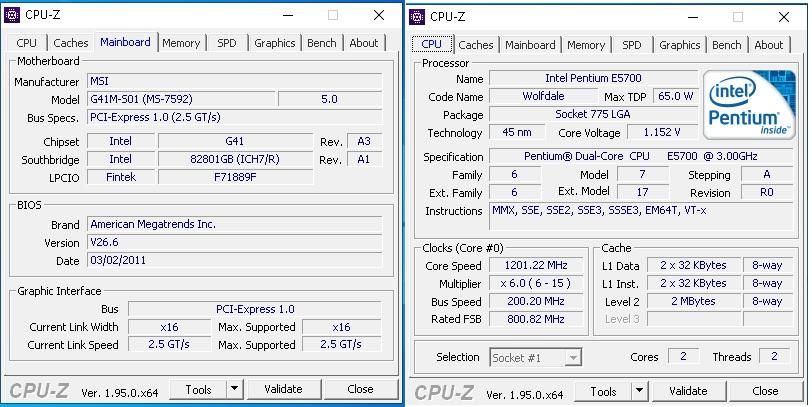This screenshot has width=812, height=407.
Task: Click the Chipset revision value A3
Action: point(364,141)
